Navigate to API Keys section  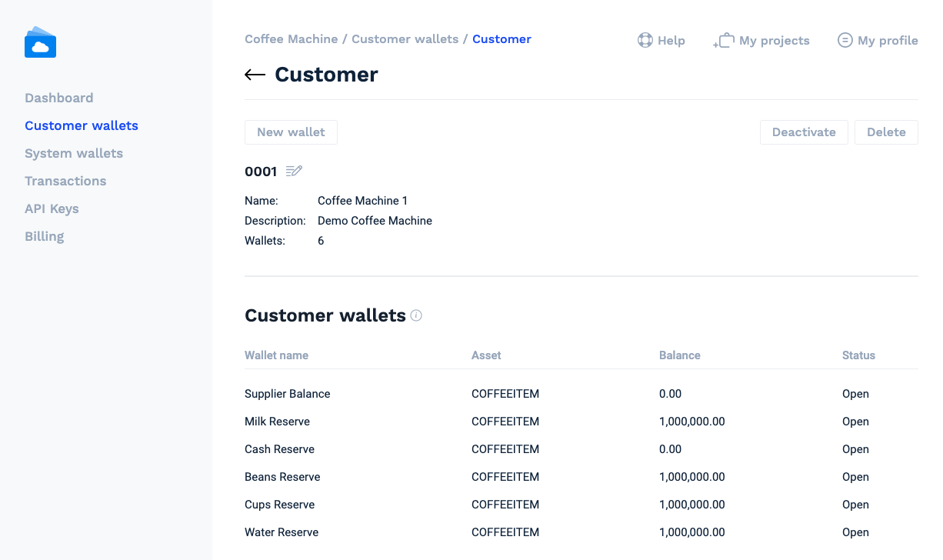coord(52,208)
